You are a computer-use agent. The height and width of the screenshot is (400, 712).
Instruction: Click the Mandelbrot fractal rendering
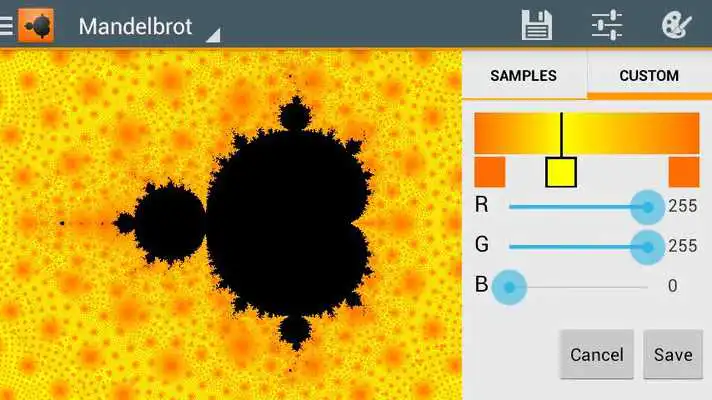point(231,225)
